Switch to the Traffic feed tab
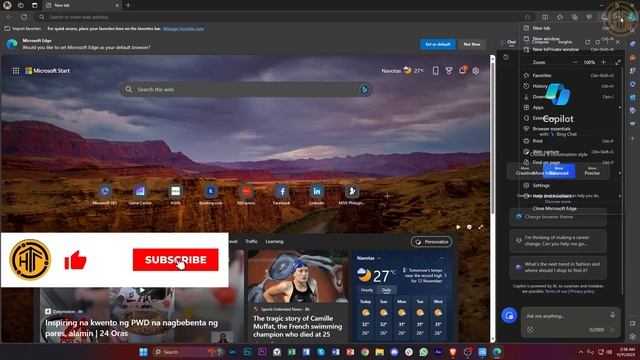This screenshot has height=360, width=640. tap(251, 241)
